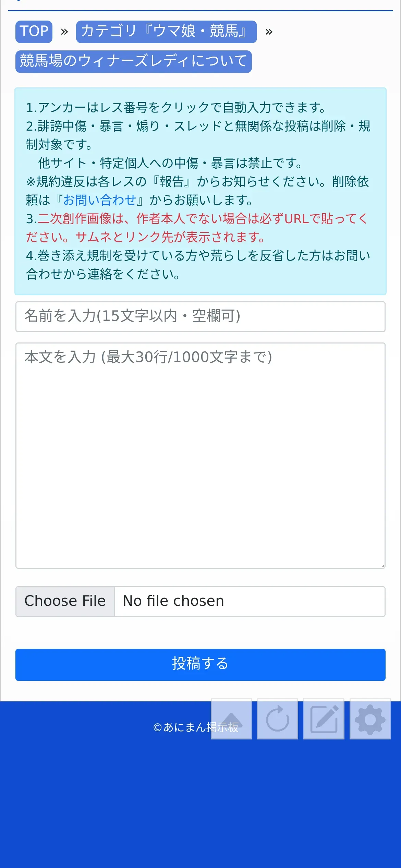Click the textarea resize grip corner

382,566
